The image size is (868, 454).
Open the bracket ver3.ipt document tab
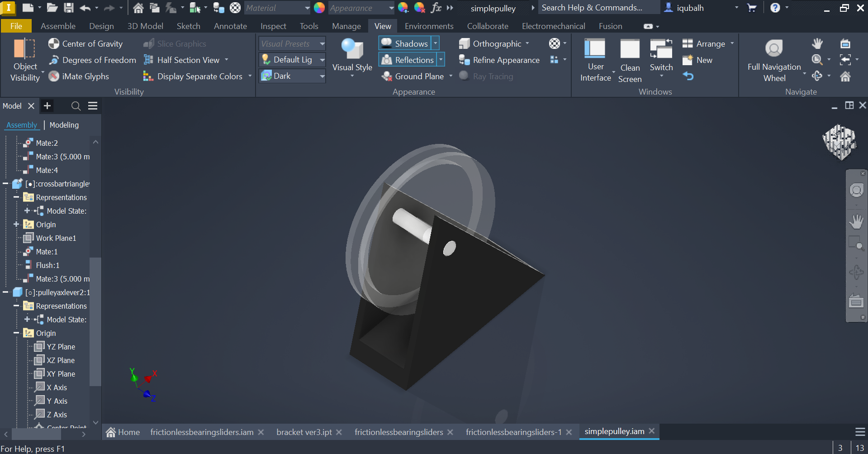click(x=304, y=432)
